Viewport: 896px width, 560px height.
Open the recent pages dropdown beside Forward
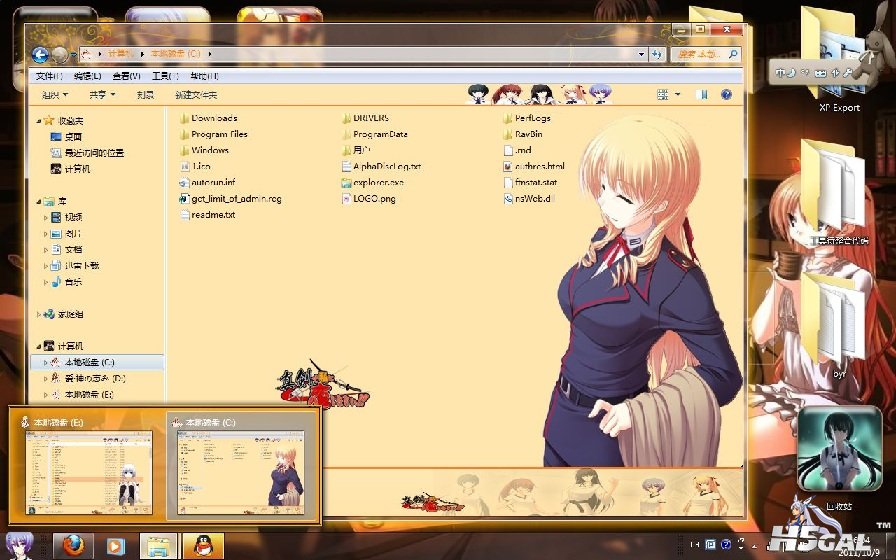tap(74, 55)
